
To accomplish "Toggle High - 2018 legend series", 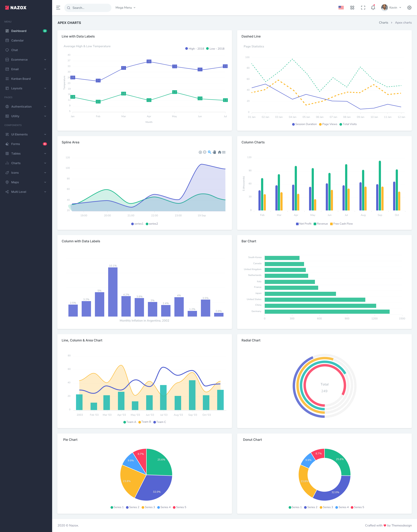I will point(195,49).
